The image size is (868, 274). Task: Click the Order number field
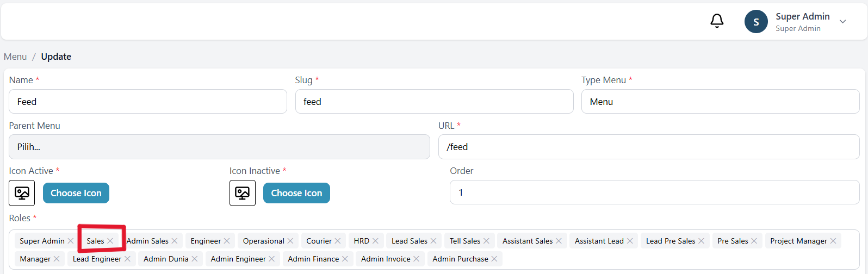click(x=654, y=192)
